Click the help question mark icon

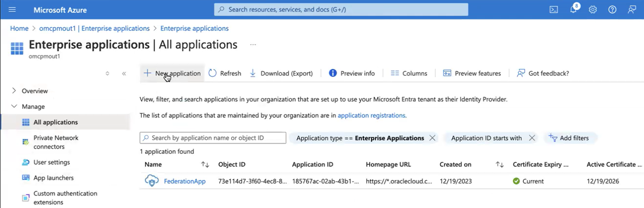point(612,9)
